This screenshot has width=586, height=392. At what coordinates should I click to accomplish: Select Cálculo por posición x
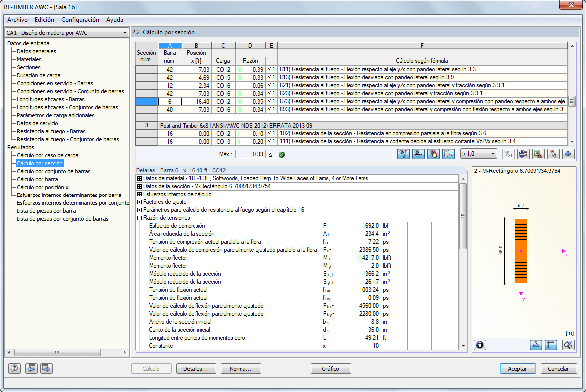(42, 187)
